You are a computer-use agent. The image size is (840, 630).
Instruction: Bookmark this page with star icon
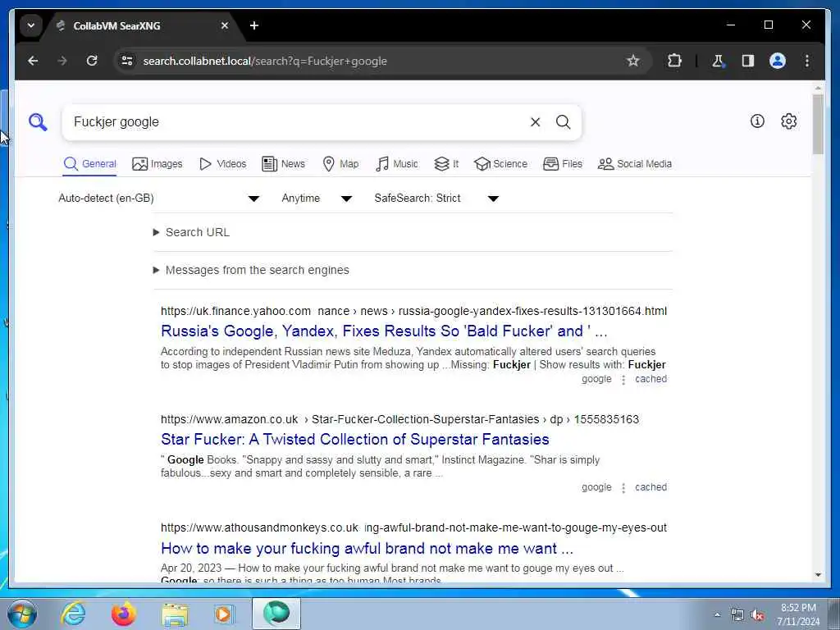[632, 61]
